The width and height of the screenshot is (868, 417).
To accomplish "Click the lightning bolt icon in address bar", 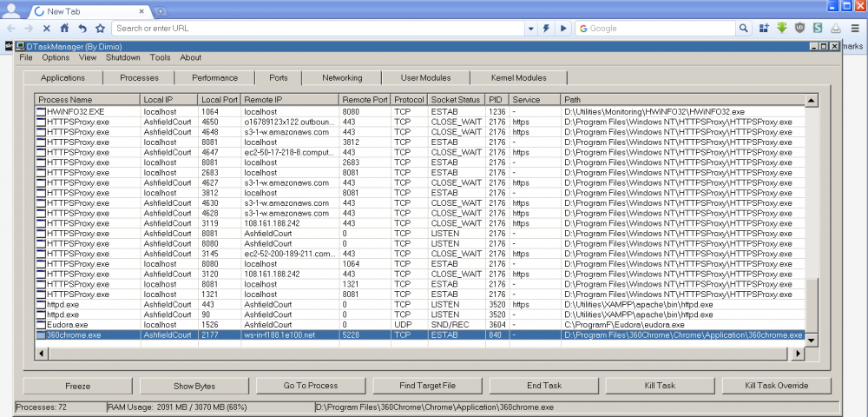I will click(546, 29).
